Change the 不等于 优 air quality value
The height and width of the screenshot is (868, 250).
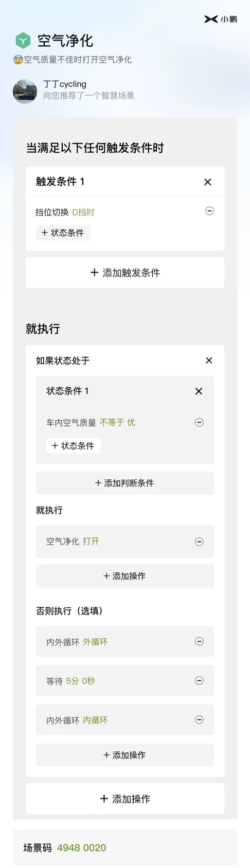click(117, 422)
